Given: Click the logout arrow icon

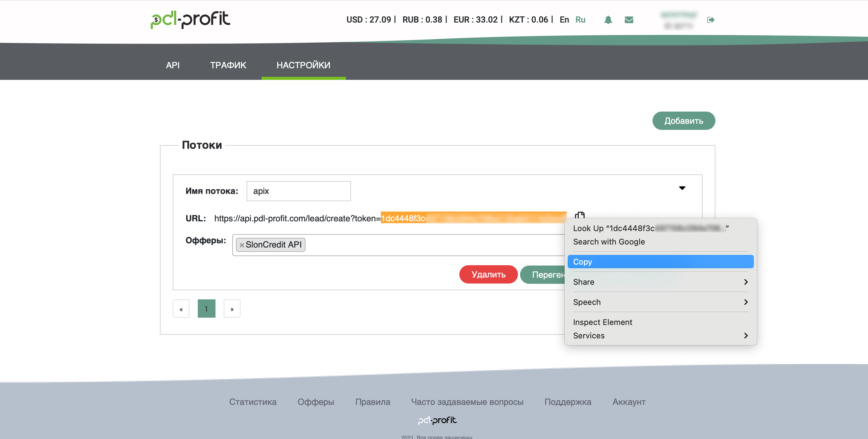Looking at the screenshot, I should pos(711,20).
